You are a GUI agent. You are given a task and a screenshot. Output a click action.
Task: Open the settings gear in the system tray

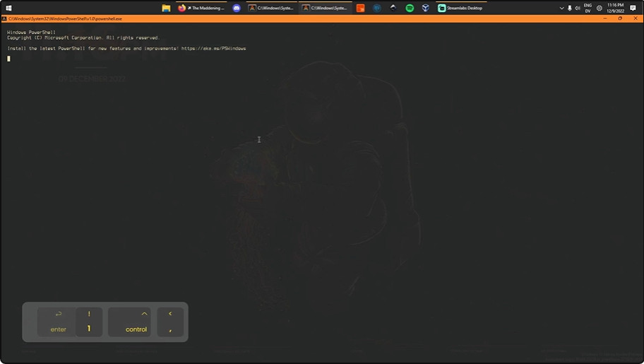600,8
